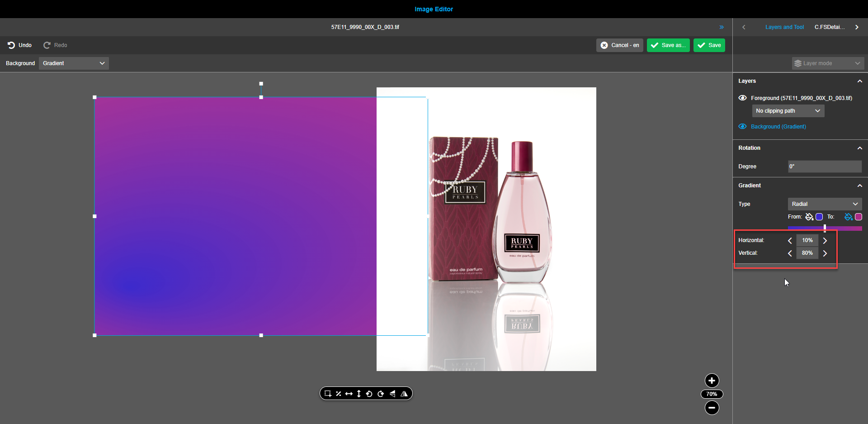
Task: Click the percentage scale icon
Action: tap(338, 393)
